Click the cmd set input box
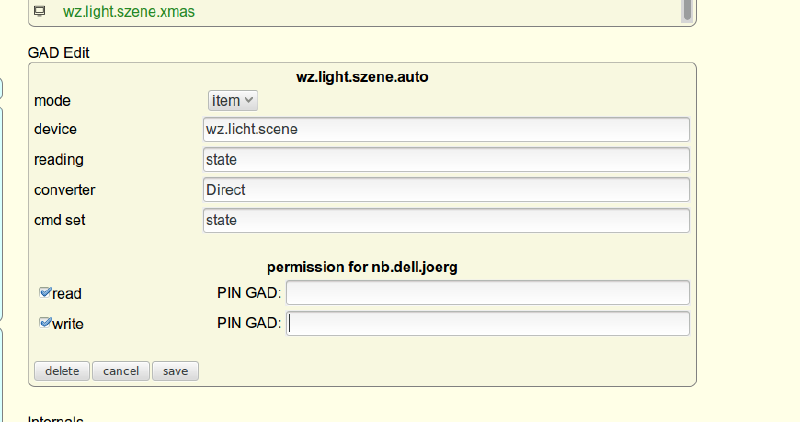Image resolution: width=800 pixels, height=422 pixels. [x=446, y=219]
